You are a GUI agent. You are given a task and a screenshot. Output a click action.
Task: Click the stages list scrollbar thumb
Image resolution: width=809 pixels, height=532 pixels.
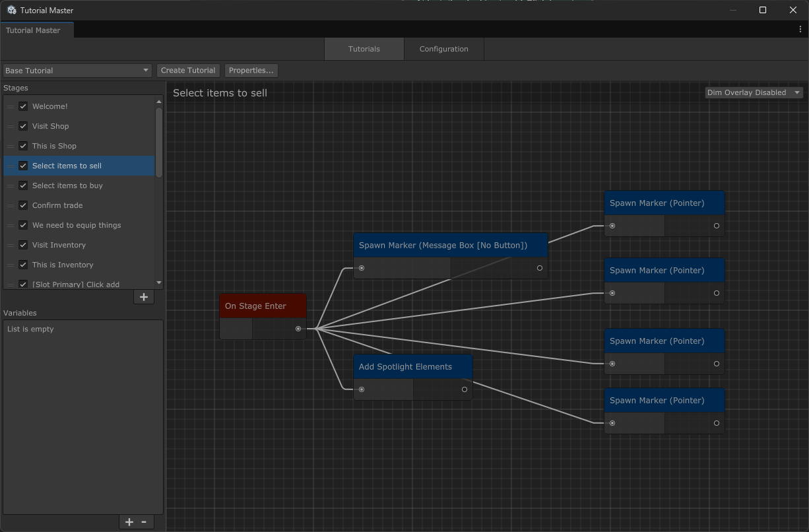(158, 142)
